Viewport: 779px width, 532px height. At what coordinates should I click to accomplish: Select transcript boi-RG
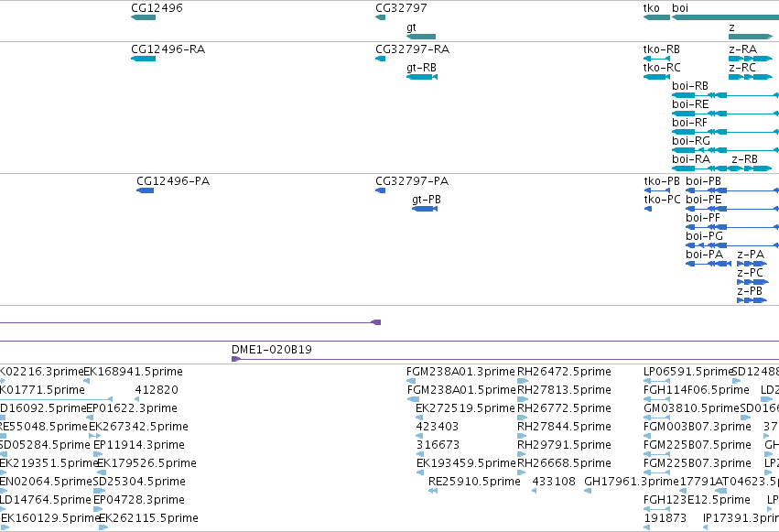[x=725, y=150]
